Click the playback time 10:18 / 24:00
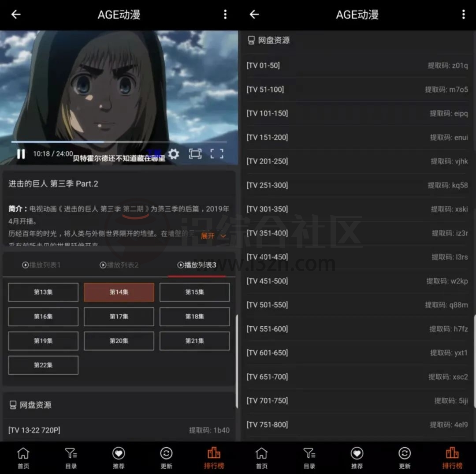 tap(53, 153)
